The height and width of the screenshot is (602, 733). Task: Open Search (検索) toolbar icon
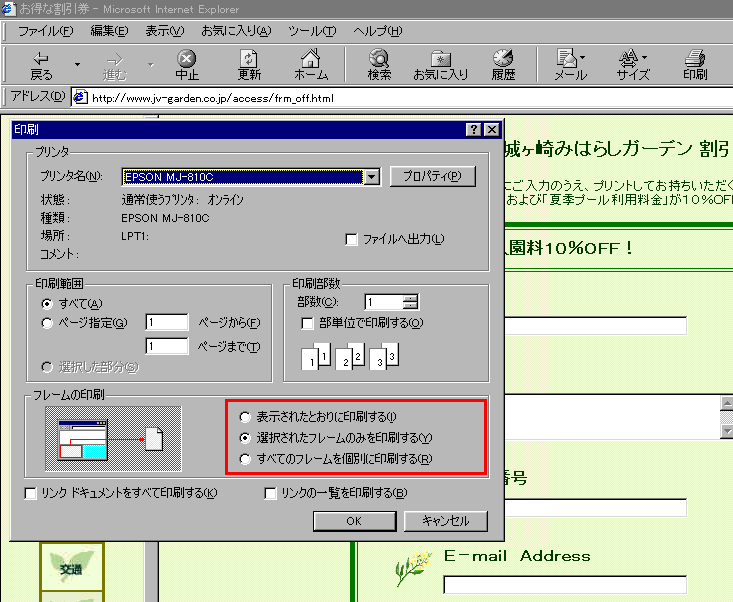click(379, 64)
